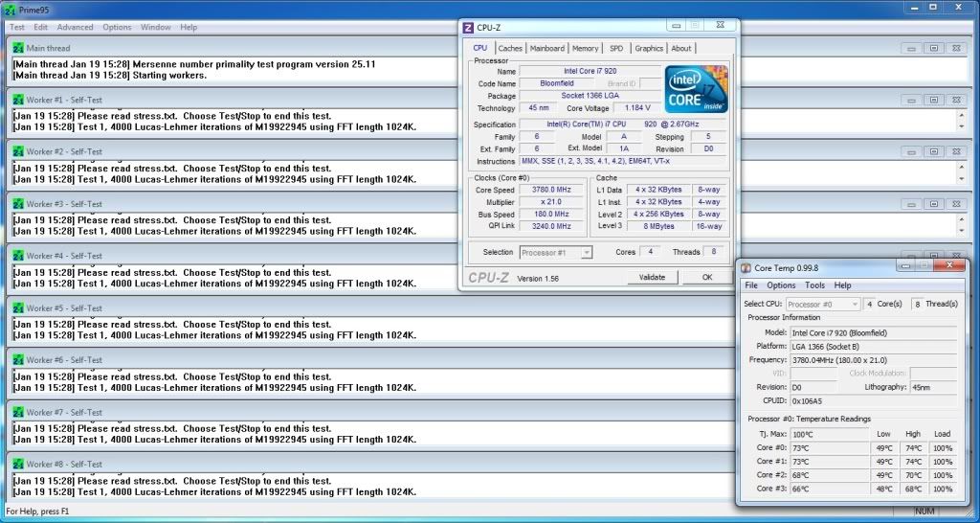Image resolution: width=980 pixels, height=523 pixels.
Task: Switch to the Mainboard tab in CPU-Z
Action: pyautogui.click(x=546, y=48)
